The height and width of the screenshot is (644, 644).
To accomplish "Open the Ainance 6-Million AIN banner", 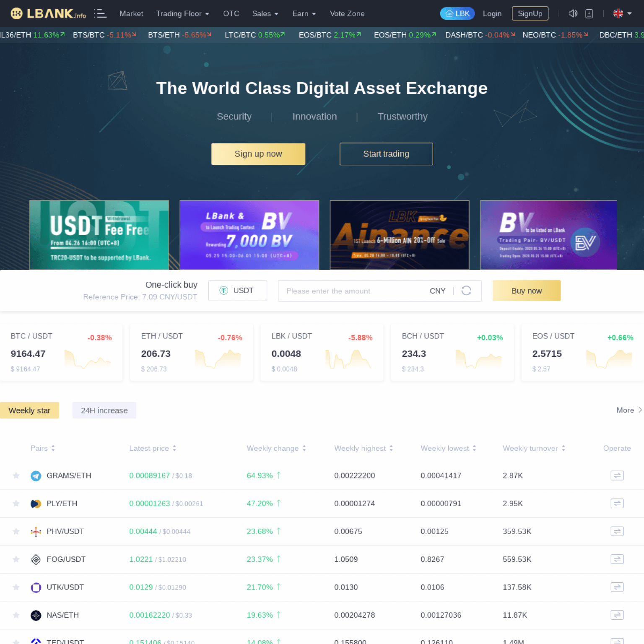I will [400, 235].
